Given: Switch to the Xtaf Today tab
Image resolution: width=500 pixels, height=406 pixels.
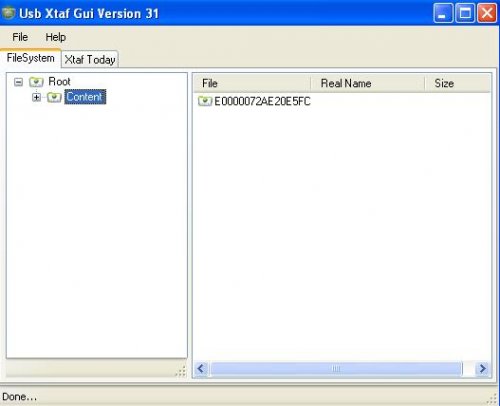Looking at the screenshot, I should click(90, 59).
